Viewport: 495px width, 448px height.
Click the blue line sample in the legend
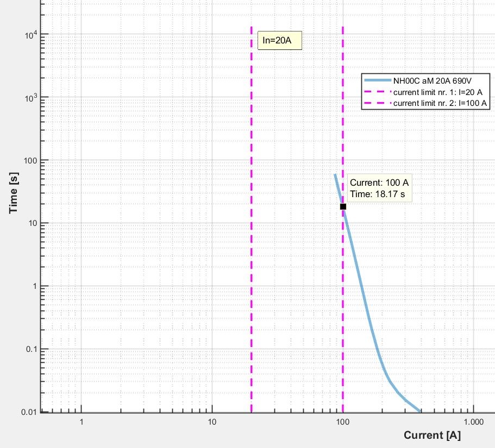378,81
